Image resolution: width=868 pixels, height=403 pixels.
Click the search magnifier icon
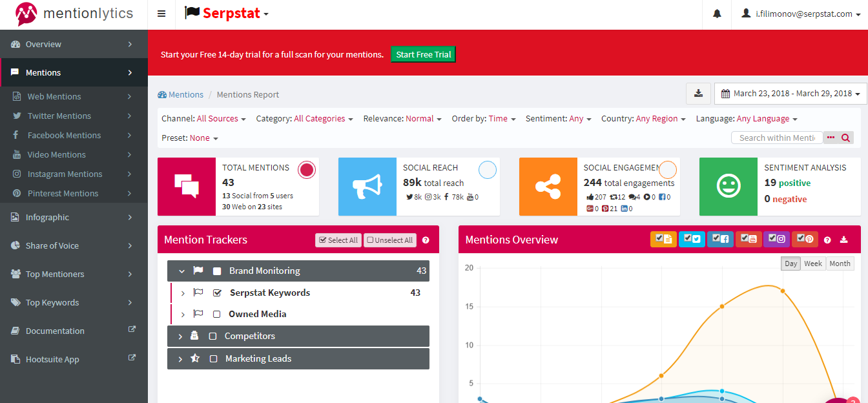click(845, 138)
